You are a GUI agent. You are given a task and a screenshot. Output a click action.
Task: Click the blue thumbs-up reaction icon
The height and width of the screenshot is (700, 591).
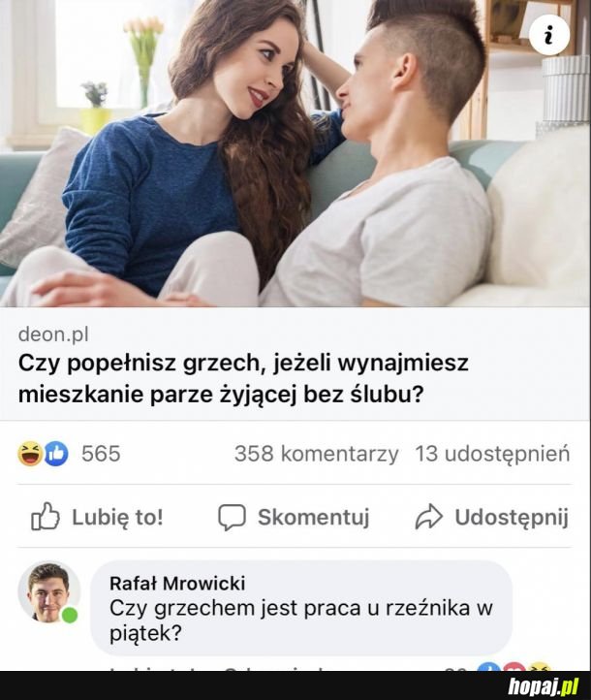point(56,454)
